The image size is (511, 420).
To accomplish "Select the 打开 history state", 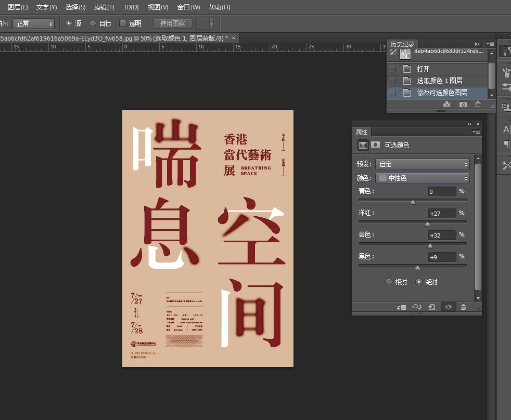I will point(423,69).
